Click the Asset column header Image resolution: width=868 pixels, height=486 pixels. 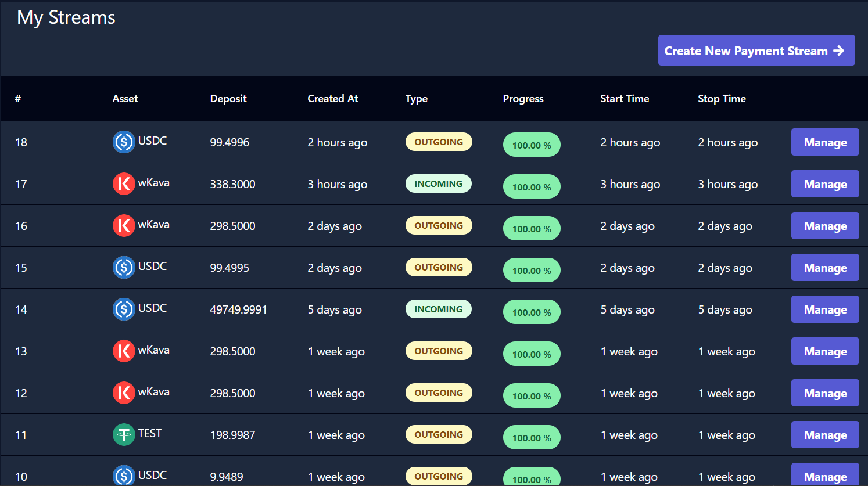tap(125, 99)
